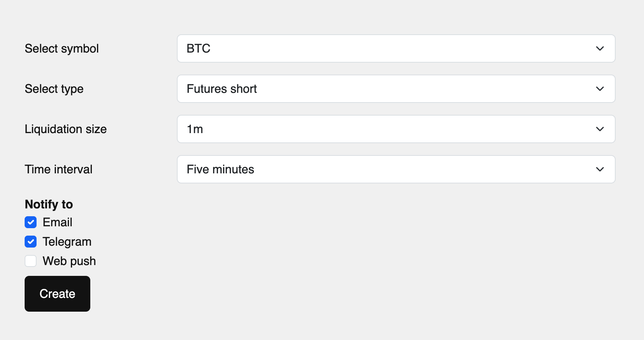The height and width of the screenshot is (340, 644).
Task: Disable the Telegram notification checkbox
Action: (31, 242)
